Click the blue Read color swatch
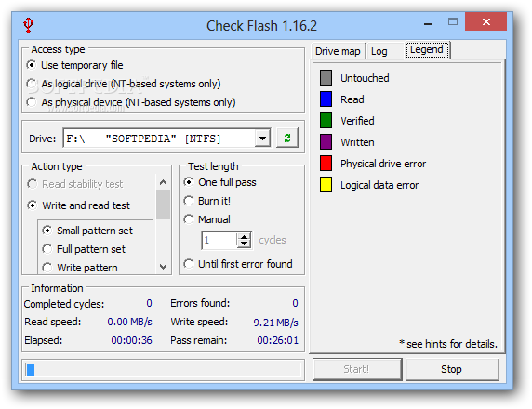532x409 pixels. [326, 99]
